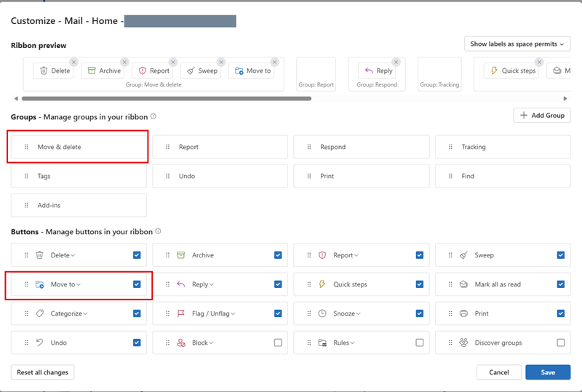582x392 pixels.
Task: Click the Report shield icon in ribbon preview
Action: point(142,71)
